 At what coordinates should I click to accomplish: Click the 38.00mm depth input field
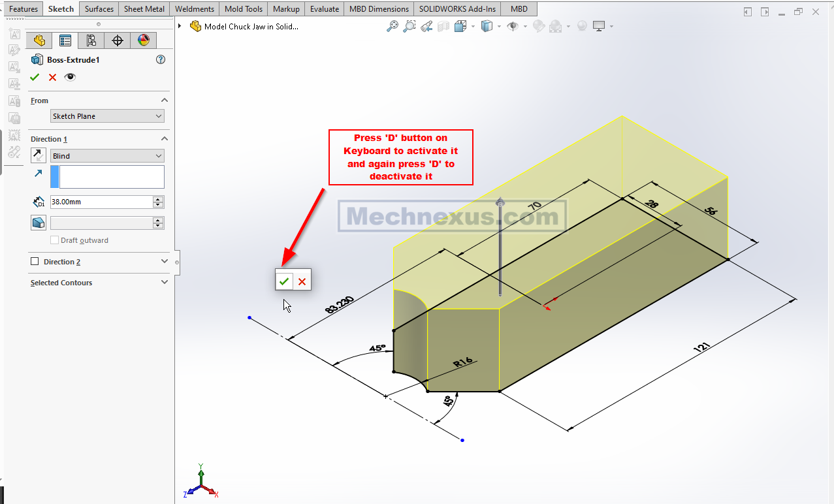101,202
